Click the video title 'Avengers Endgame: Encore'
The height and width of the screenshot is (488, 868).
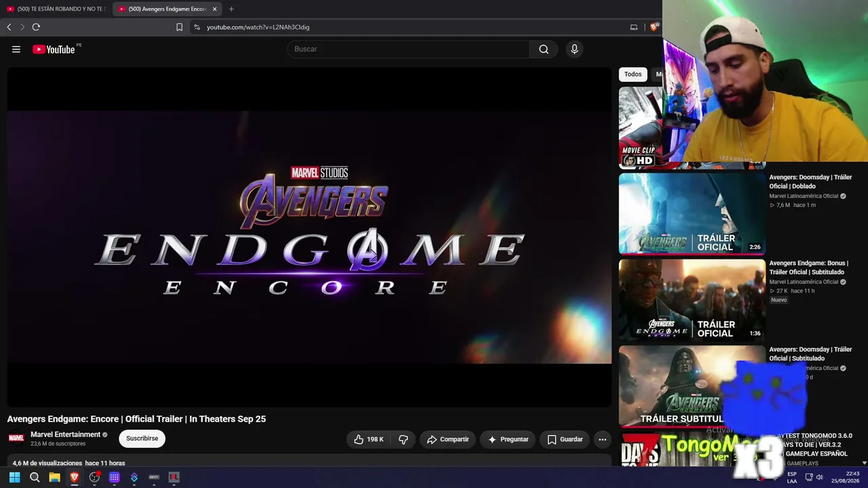[x=136, y=419]
